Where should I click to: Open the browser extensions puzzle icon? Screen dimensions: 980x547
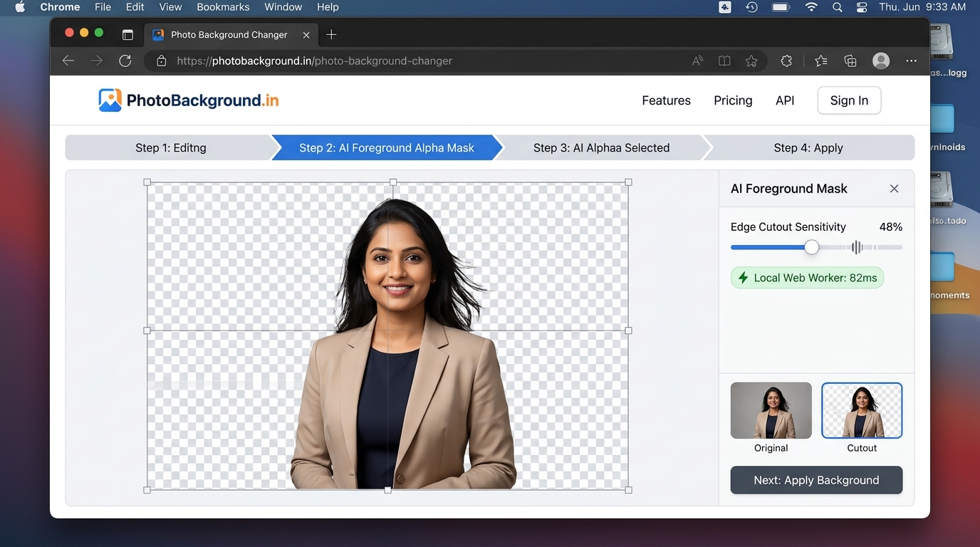click(786, 61)
